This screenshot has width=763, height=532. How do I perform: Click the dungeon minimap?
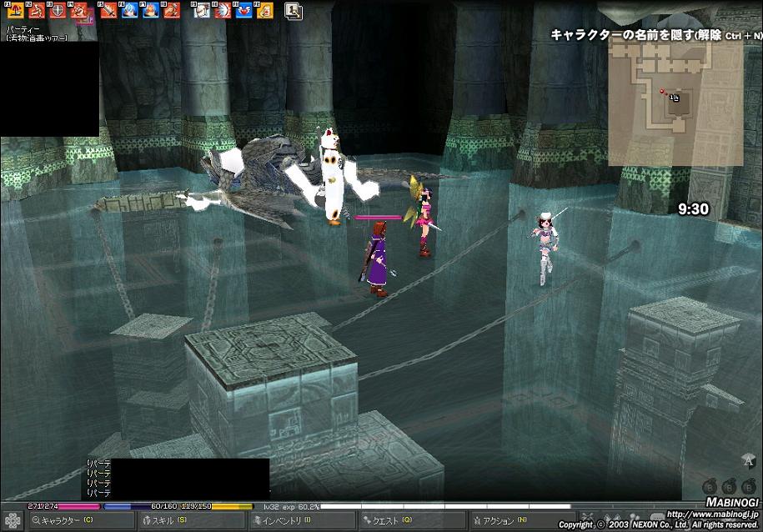point(675,102)
